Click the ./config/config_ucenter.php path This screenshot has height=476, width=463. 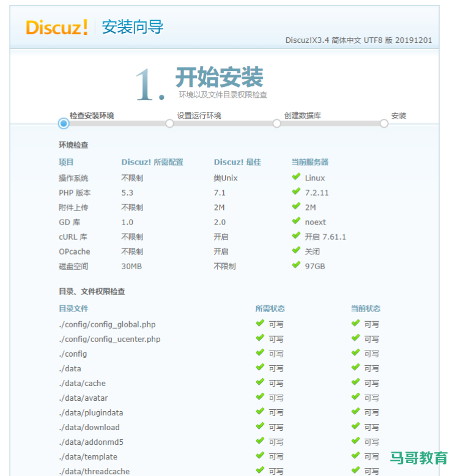109,340
